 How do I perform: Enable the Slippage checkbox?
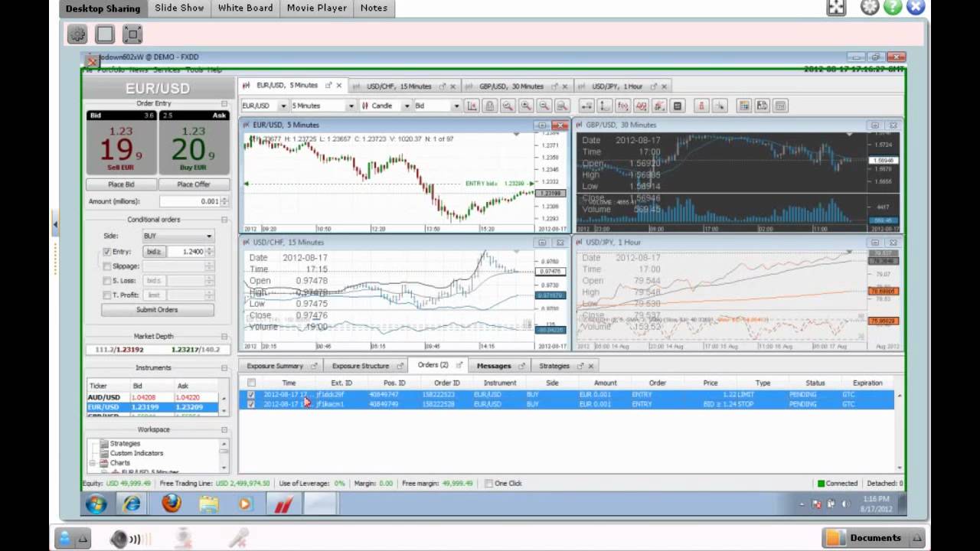[x=107, y=266]
